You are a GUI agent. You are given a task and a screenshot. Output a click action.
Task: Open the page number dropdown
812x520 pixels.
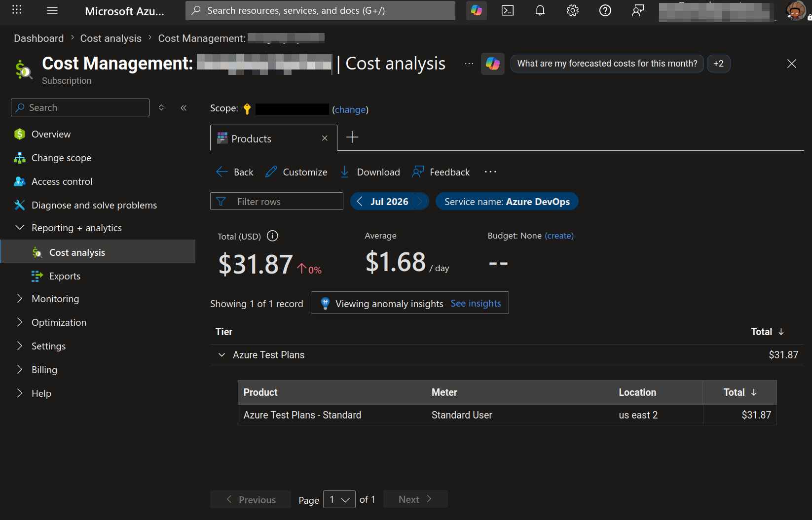point(339,499)
